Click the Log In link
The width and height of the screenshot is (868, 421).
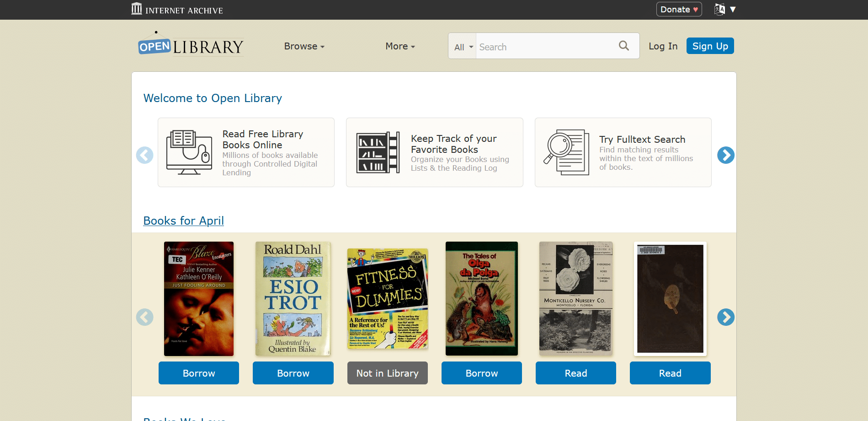[663, 46]
